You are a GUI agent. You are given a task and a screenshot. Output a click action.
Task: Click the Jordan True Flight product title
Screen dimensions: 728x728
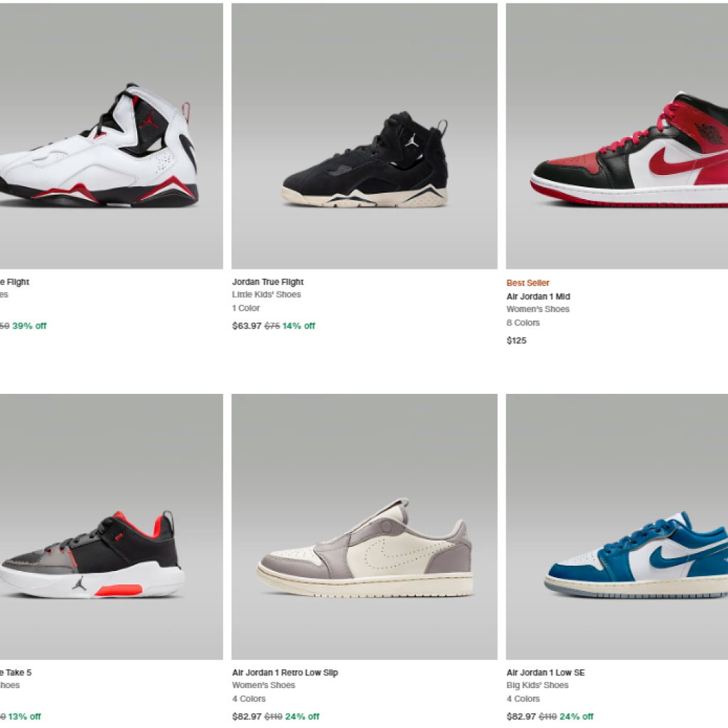268,282
